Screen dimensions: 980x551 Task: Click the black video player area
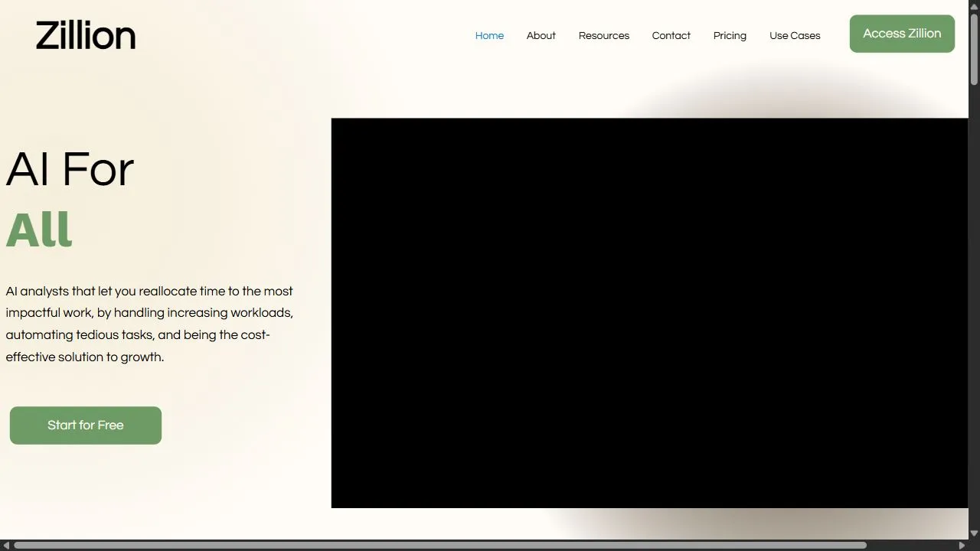point(649,313)
